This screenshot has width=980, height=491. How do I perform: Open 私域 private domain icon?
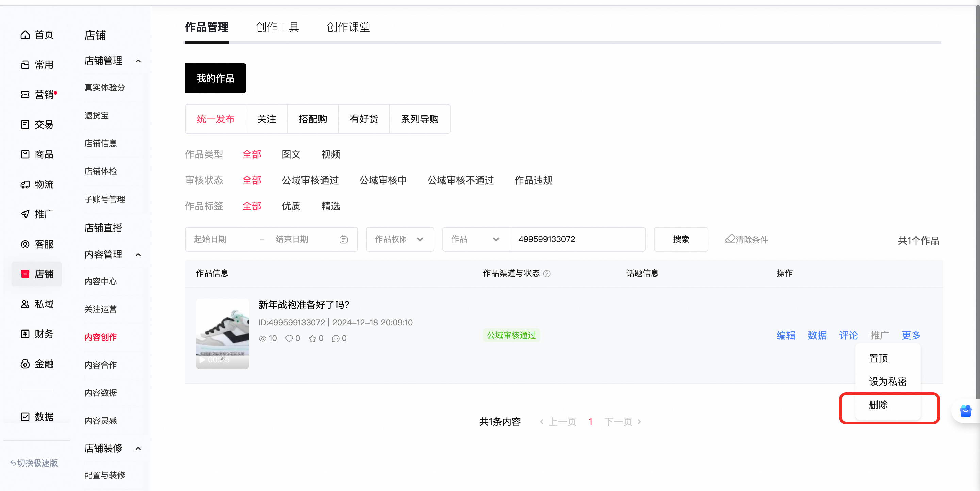25,304
